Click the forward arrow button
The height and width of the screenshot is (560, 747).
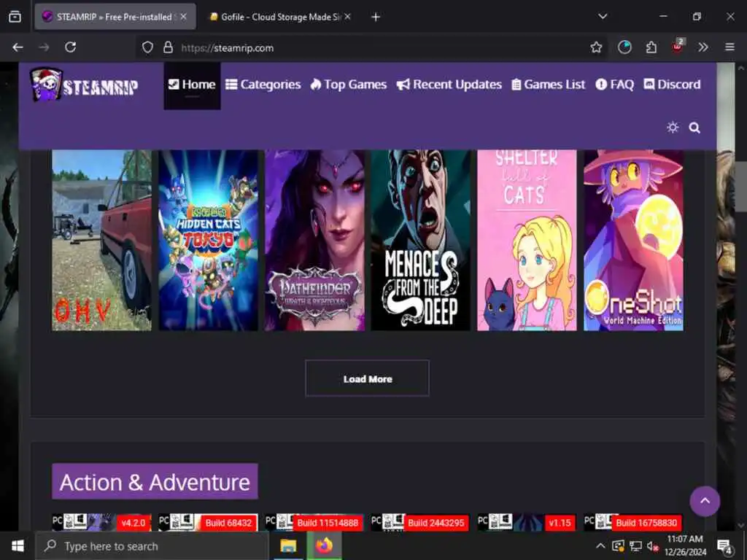click(44, 47)
